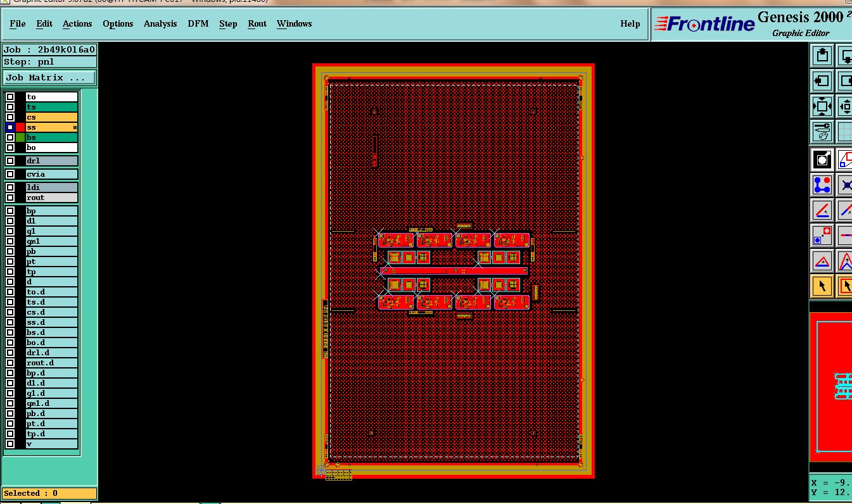Select the blue crossed-node tool icon
852x504 pixels.
tap(844, 185)
